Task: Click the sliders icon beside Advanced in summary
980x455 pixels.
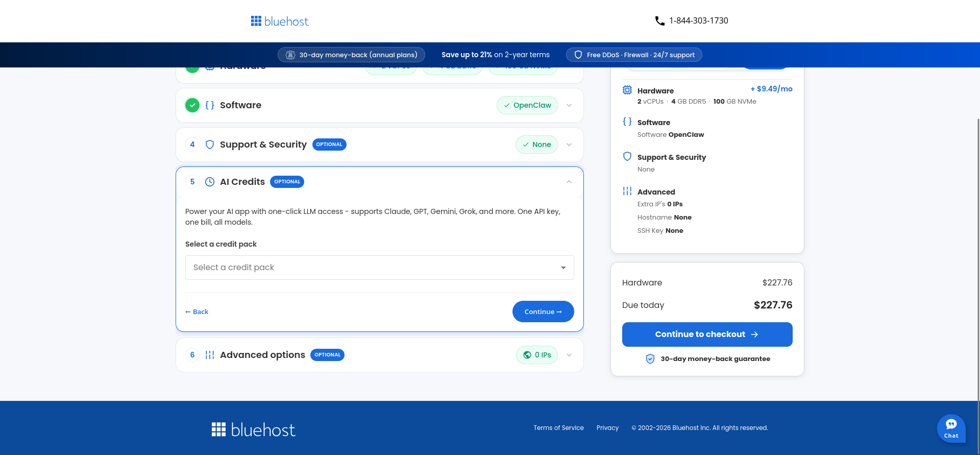Action: coord(627,191)
